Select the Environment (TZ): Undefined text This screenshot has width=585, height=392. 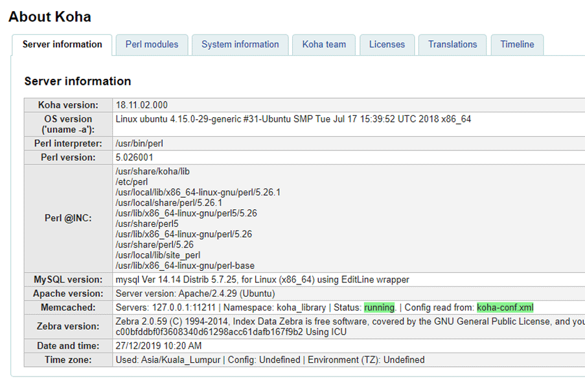click(366, 360)
